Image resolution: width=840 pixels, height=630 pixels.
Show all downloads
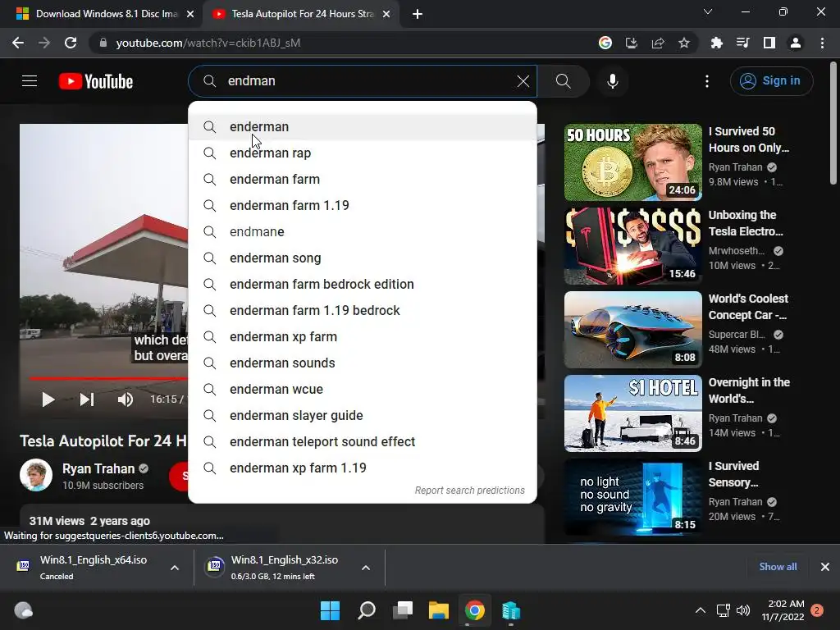pyautogui.click(x=778, y=567)
